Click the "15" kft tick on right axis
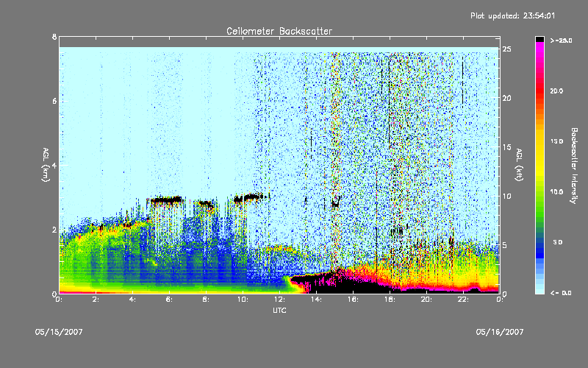Viewport: 588px width, 368px height. [507, 147]
